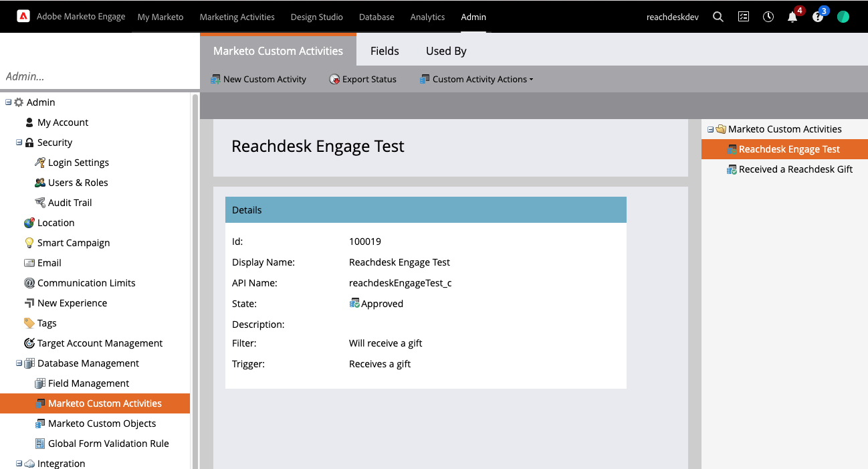Click the Email envelope icon
Viewport: 868px width, 469px height.
point(29,263)
